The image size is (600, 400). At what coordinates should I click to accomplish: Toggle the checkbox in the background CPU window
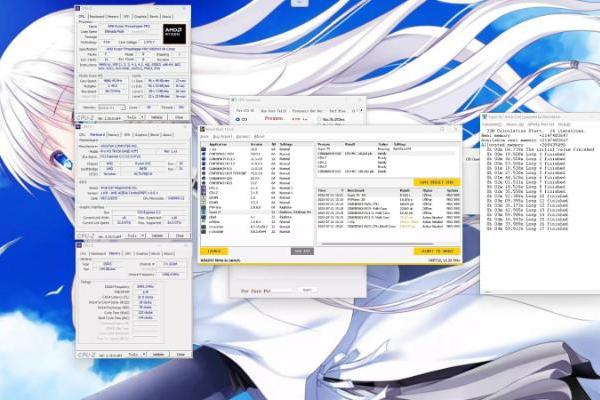pyautogui.click(x=319, y=119)
